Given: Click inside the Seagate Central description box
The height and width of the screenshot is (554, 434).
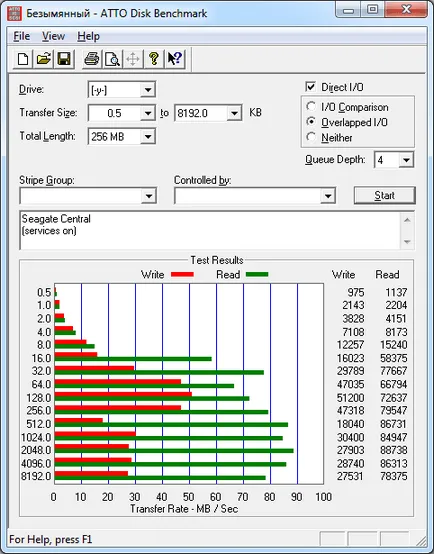Looking at the screenshot, I should tap(210, 230).
